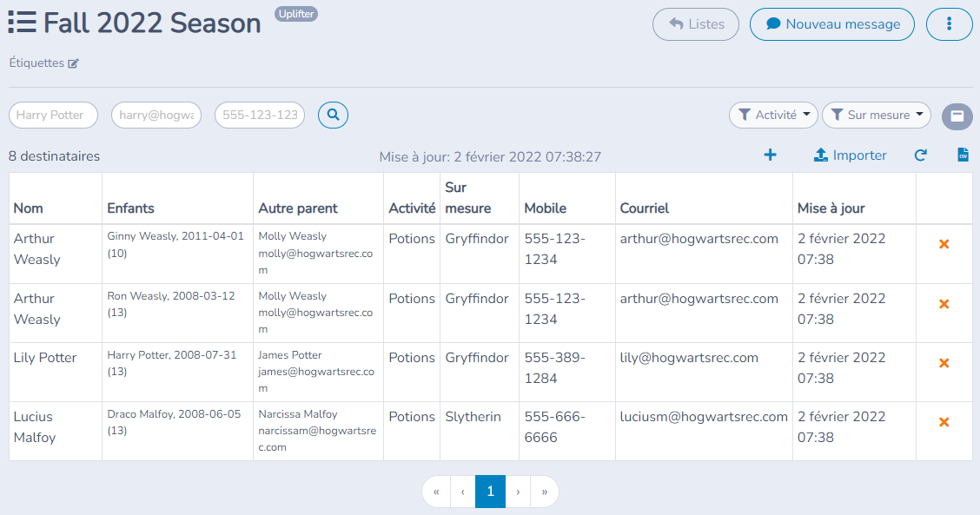This screenshot has width=980, height=515.
Task: Delete the Lily Potter recipient row
Action: [x=944, y=363]
